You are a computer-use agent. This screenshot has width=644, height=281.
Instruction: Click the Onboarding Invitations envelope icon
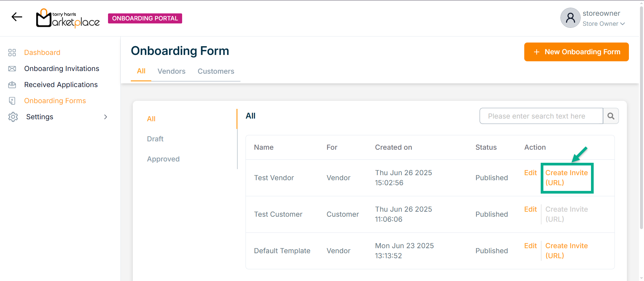(12, 69)
